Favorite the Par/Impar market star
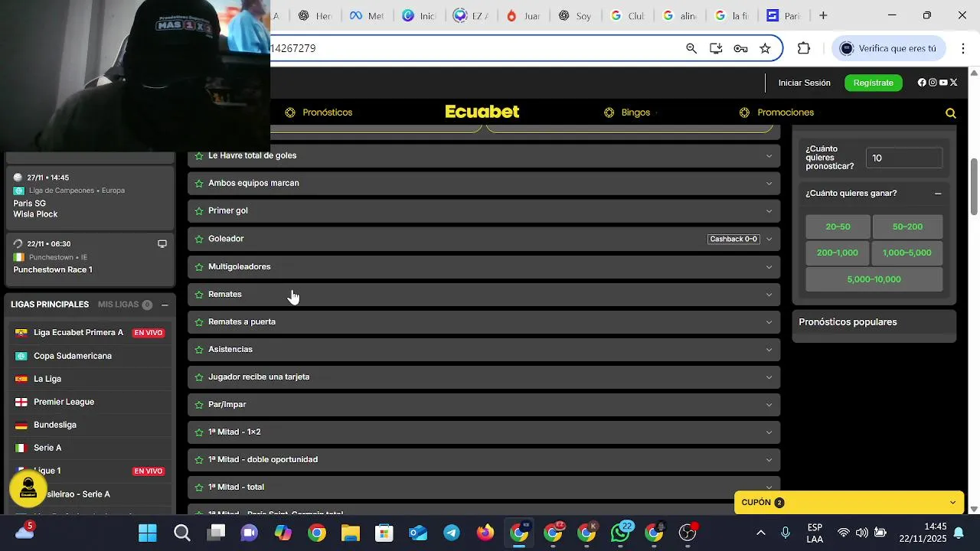 pos(199,405)
